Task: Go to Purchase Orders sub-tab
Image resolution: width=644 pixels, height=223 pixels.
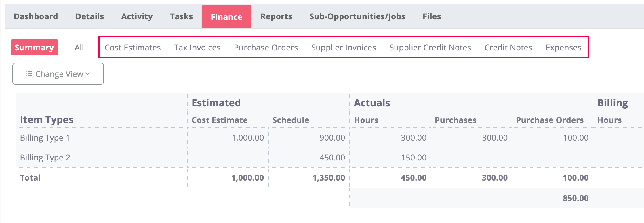Action: click(266, 48)
